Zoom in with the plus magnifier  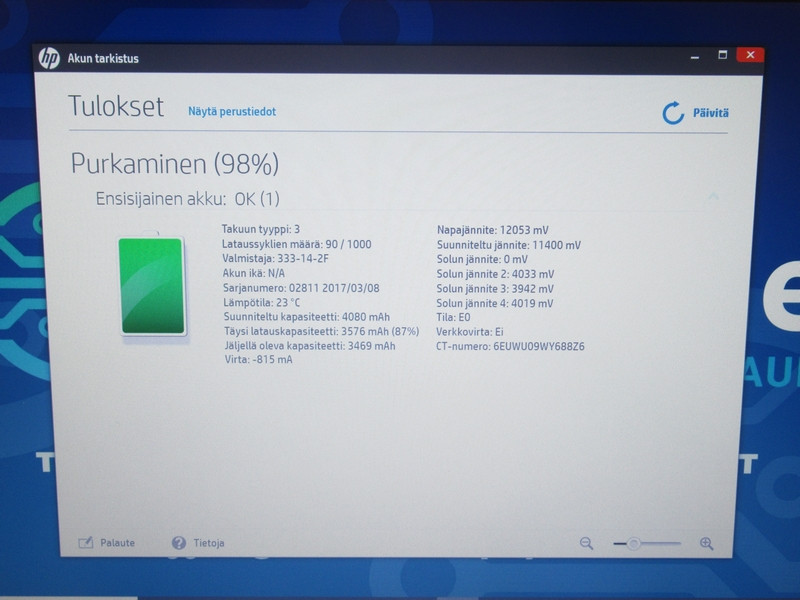(706, 543)
